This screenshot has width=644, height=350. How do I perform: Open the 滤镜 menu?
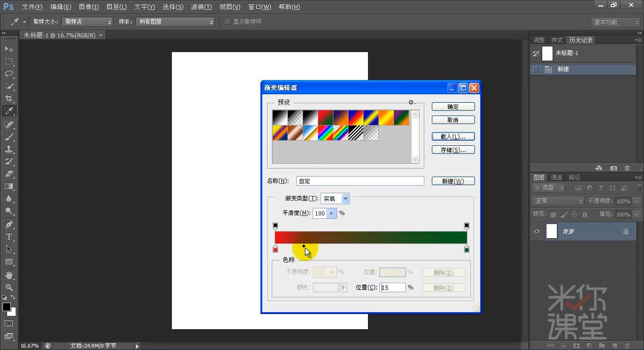point(201,7)
